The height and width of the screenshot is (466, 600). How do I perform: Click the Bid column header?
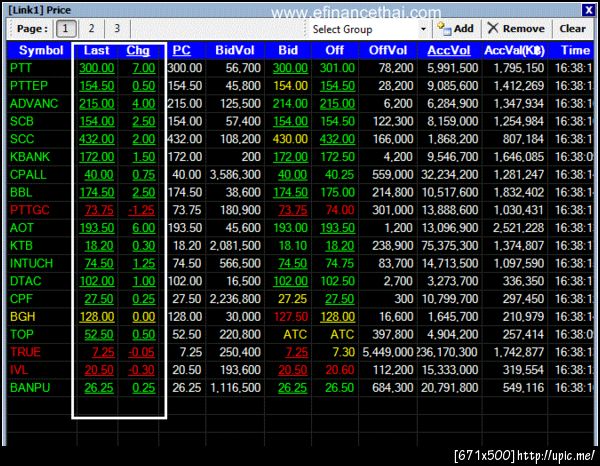288,51
